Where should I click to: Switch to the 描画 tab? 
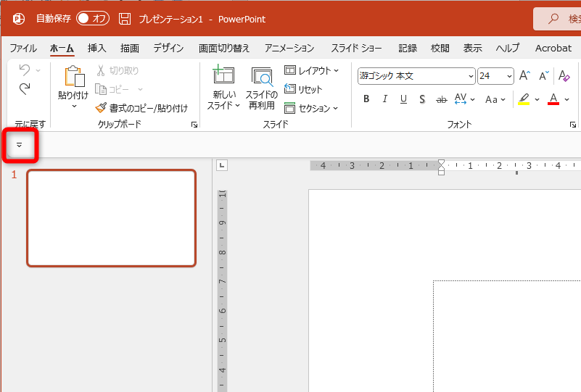click(130, 48)
